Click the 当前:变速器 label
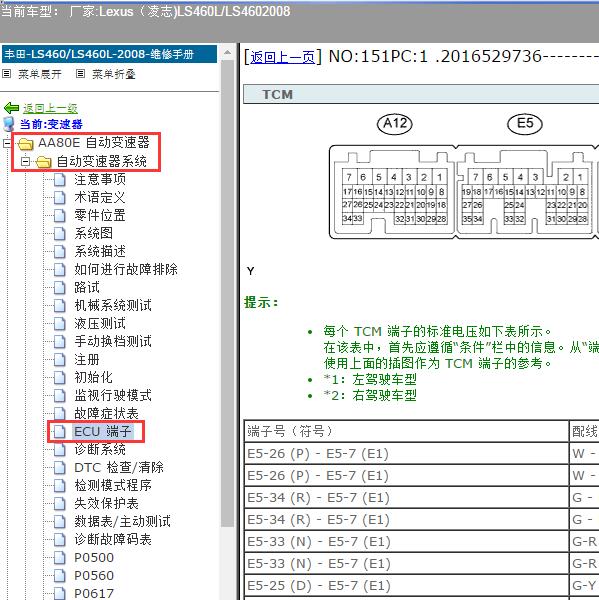Viewport: 599px width, 600px height. pyautogui.click(x=51, y=124)
